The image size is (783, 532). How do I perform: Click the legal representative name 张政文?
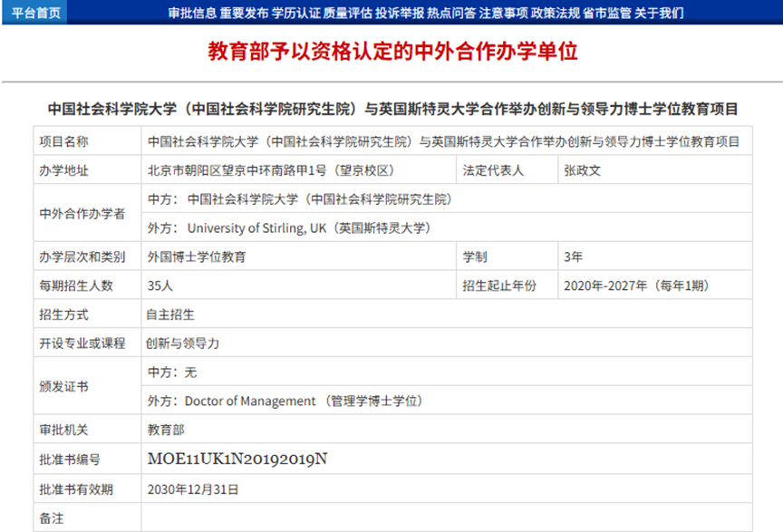[x=582, y=170]
